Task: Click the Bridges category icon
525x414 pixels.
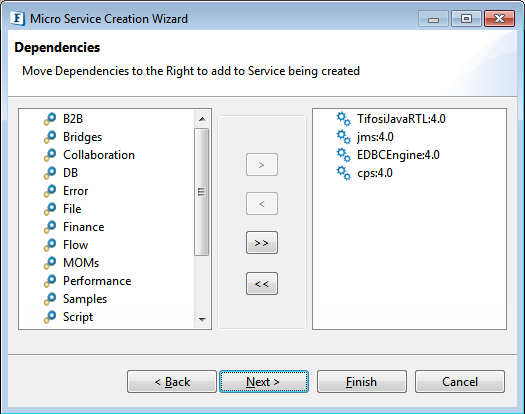Action: click(x=50, y=137)
